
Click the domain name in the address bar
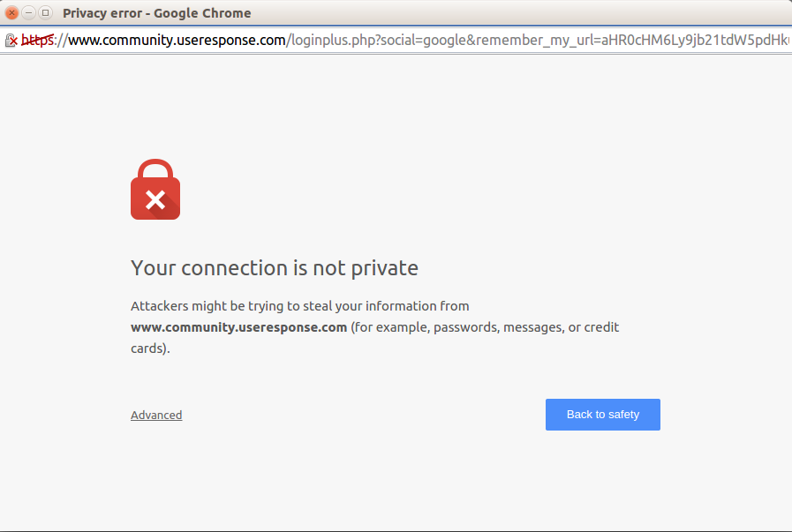click(177, 41)
